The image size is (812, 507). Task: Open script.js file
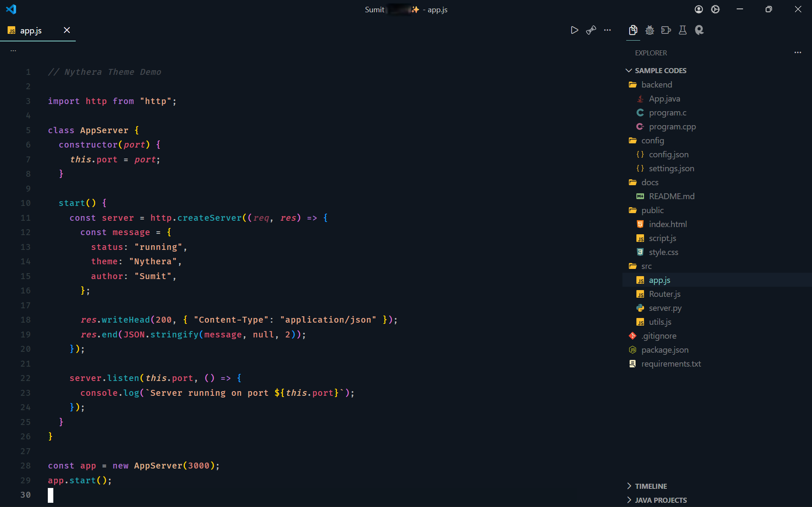point(717,238)
